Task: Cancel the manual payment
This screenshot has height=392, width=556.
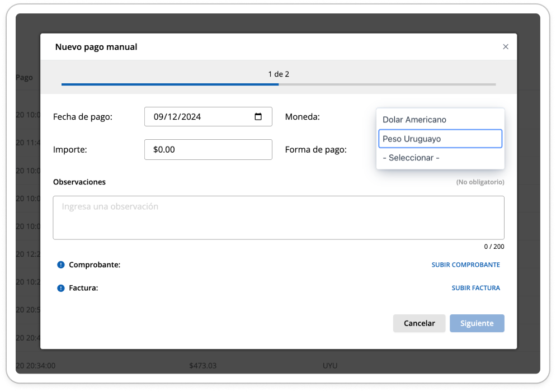Action: pos(419,323)
